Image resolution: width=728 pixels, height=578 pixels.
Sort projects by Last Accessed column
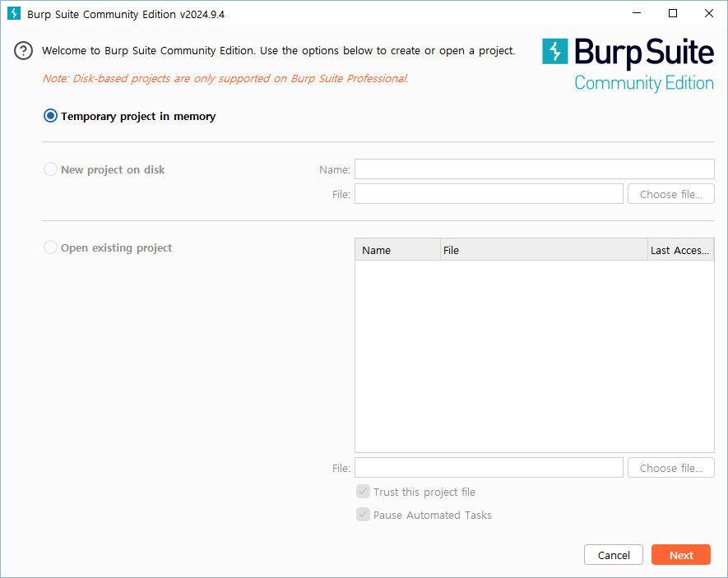tap(680, 250)
